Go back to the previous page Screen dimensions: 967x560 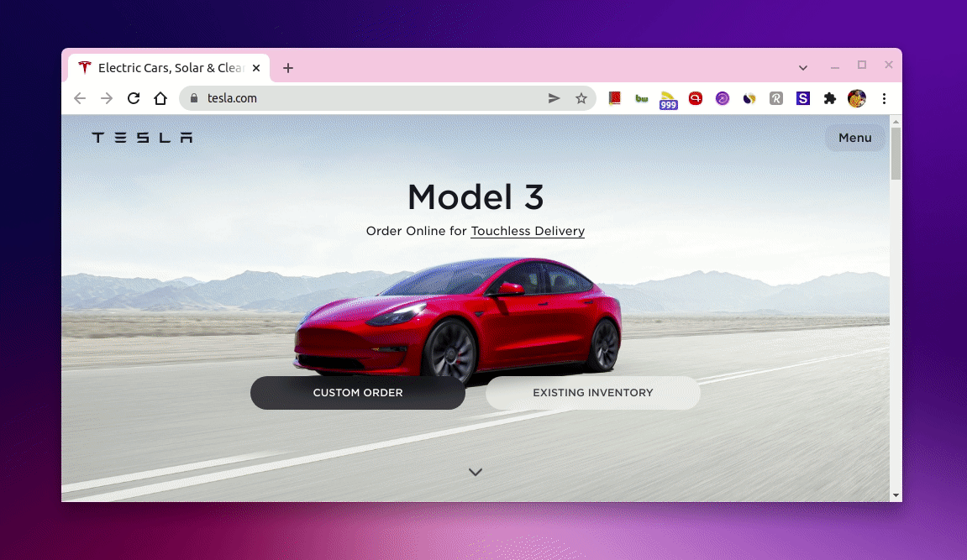click(x=80, y=98)
